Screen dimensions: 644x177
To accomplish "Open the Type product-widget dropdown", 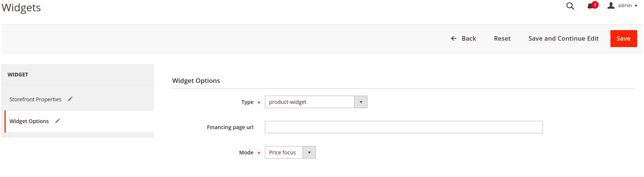I will (316, 102).
